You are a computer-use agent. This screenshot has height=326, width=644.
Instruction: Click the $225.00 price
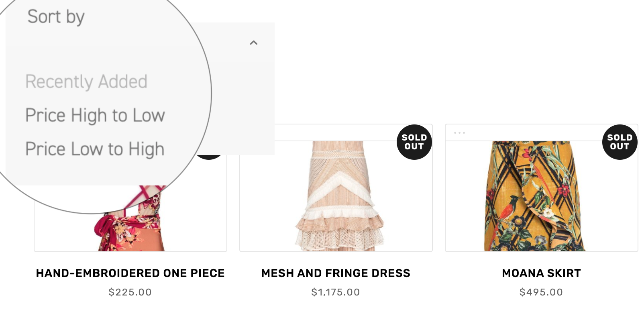(130, 292)
